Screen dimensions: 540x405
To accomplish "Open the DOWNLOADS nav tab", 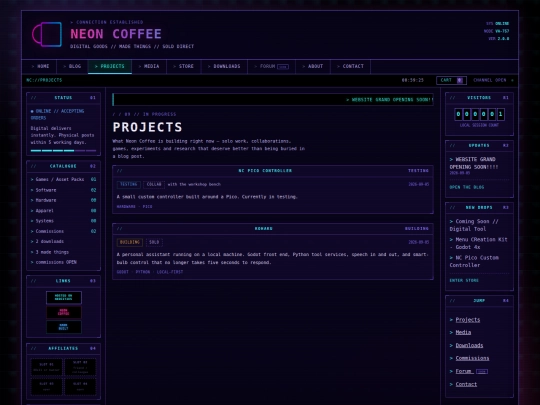I will pyautogui.click(x=224, y=66).
